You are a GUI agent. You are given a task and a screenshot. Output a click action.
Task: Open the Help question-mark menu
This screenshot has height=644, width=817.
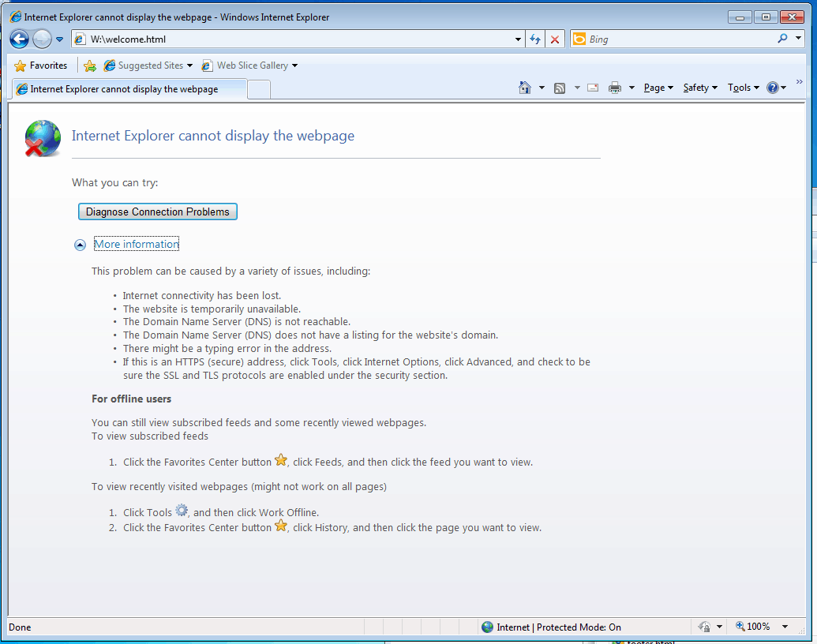coord(776,88)
